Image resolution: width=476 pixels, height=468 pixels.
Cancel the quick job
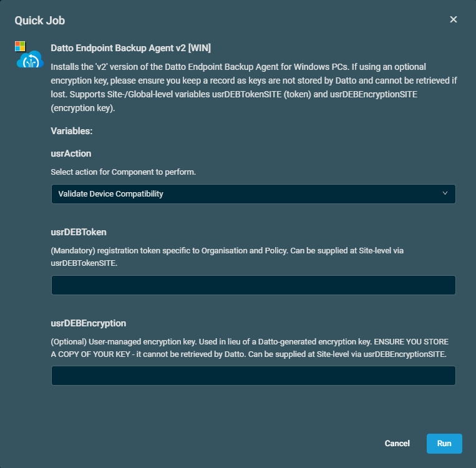397,444
